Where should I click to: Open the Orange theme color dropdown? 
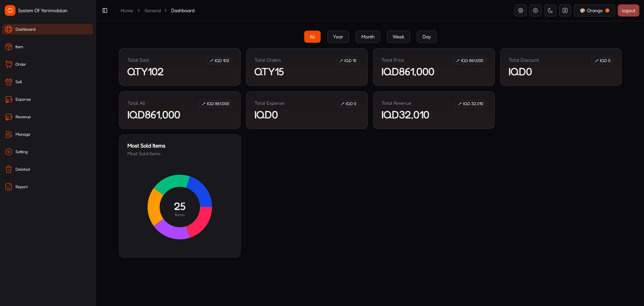coord(594,10)
